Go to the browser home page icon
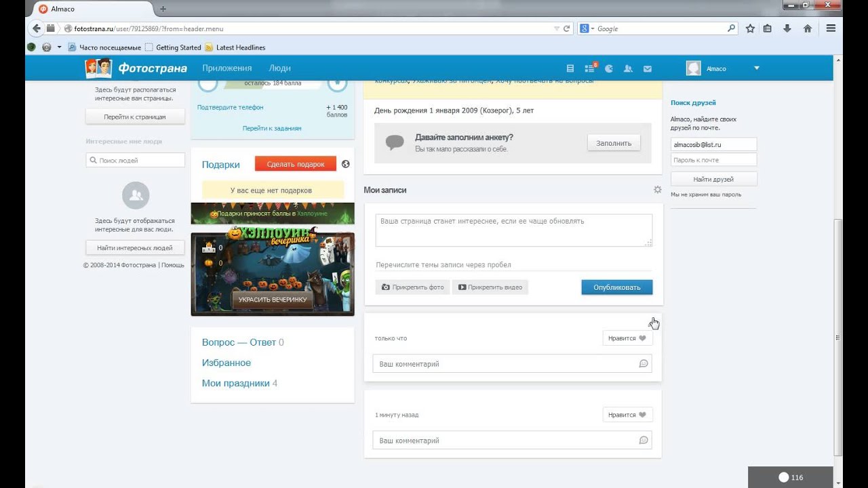Image resolution: width=868 pixels, height=488 pixels. pyautogui.click(x=808, y=28)
